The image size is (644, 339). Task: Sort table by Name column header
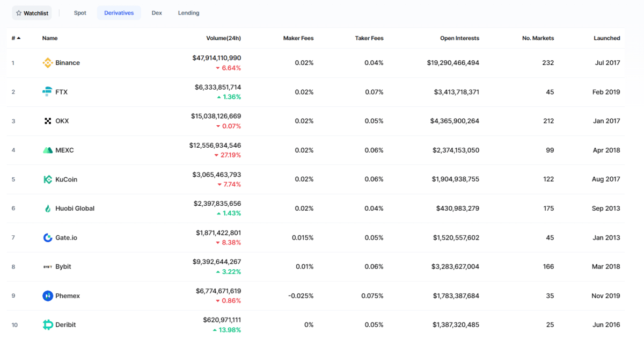pyautogui.click(x=50, y=38)
